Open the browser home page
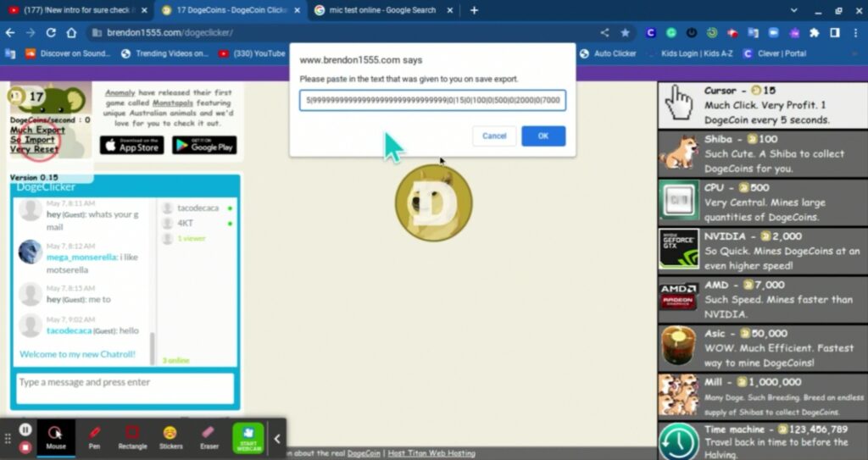868x460 pixels. point(71,33)
